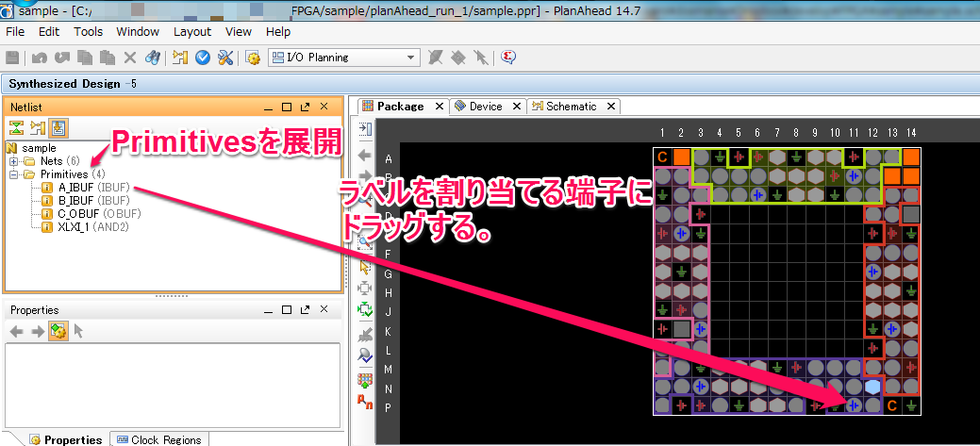This screenshot has width=980, height=446.
Task: Click Netlist panel schematic icon
Action: 38,128
